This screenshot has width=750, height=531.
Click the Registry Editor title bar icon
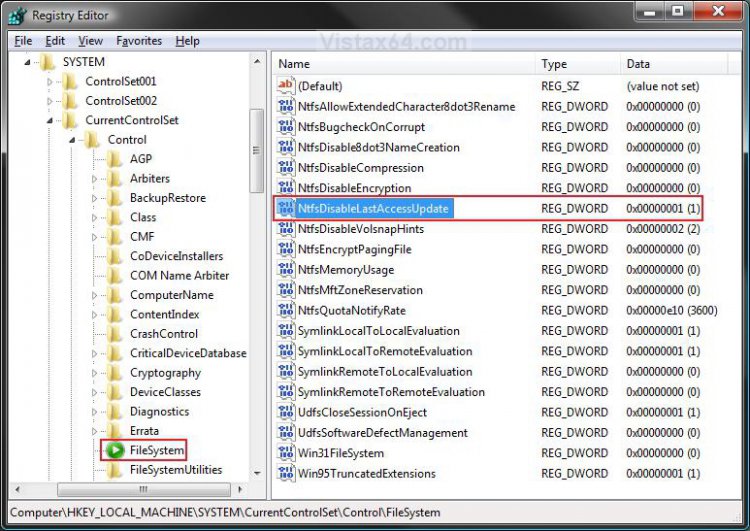[17, 15]
